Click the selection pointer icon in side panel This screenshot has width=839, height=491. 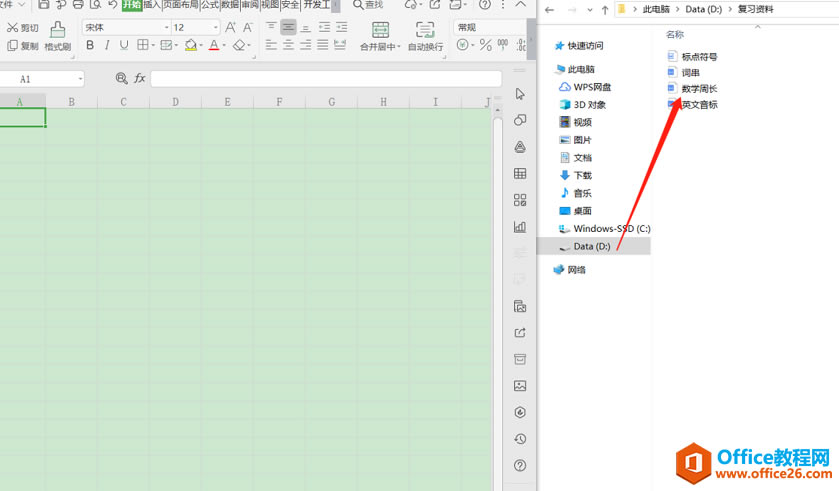(x=520, y=94)
